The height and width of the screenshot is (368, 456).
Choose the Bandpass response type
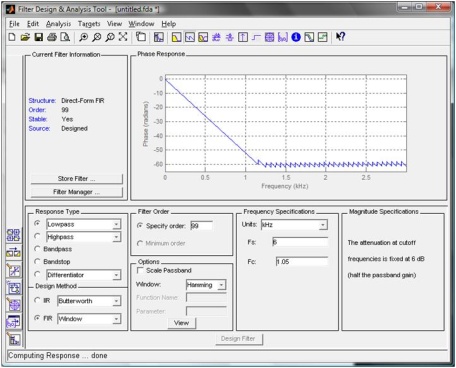pos(37,249)
